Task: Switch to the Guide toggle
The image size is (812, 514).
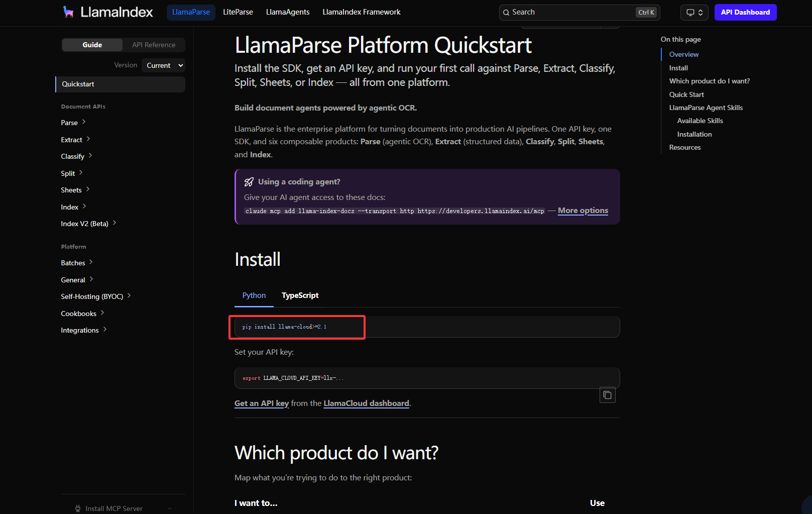Action: 92,45
